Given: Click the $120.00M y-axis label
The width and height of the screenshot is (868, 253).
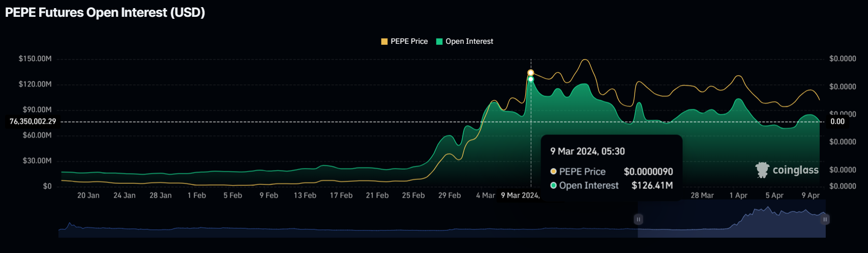Looking at the screenshot, I should [x=35, y=85].
